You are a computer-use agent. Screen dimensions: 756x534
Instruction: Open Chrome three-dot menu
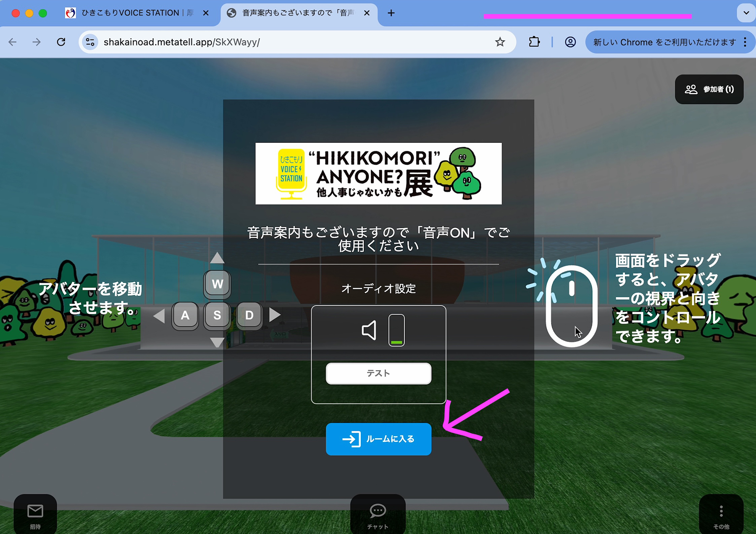pyautogui.click(x=745, y=42)
